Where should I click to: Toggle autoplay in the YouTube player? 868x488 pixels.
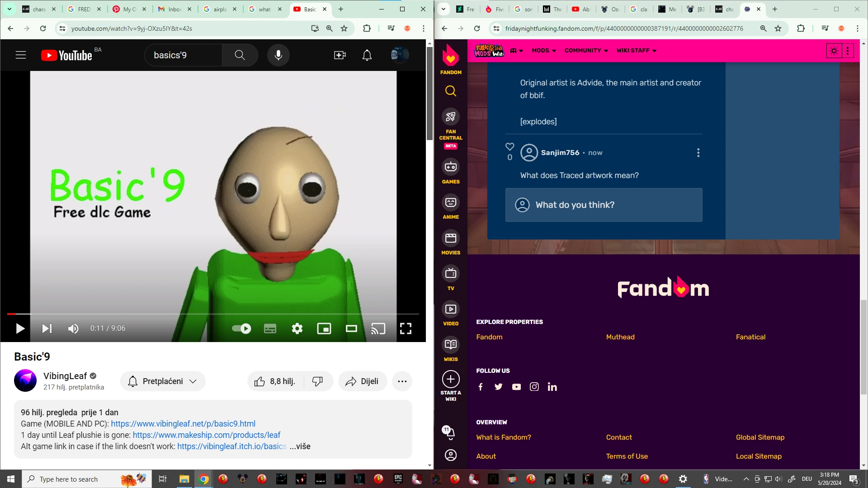pyautogui.click(x=241, y=328)
